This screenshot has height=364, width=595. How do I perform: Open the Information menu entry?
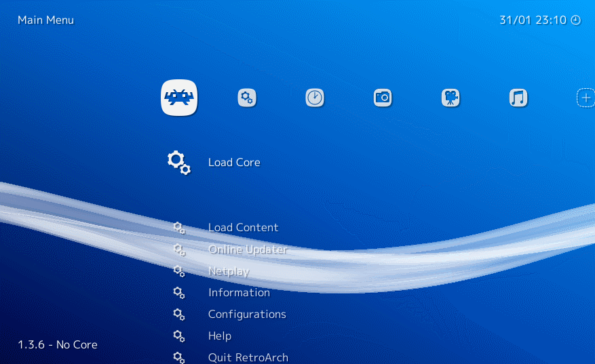[x=239, y=292]
